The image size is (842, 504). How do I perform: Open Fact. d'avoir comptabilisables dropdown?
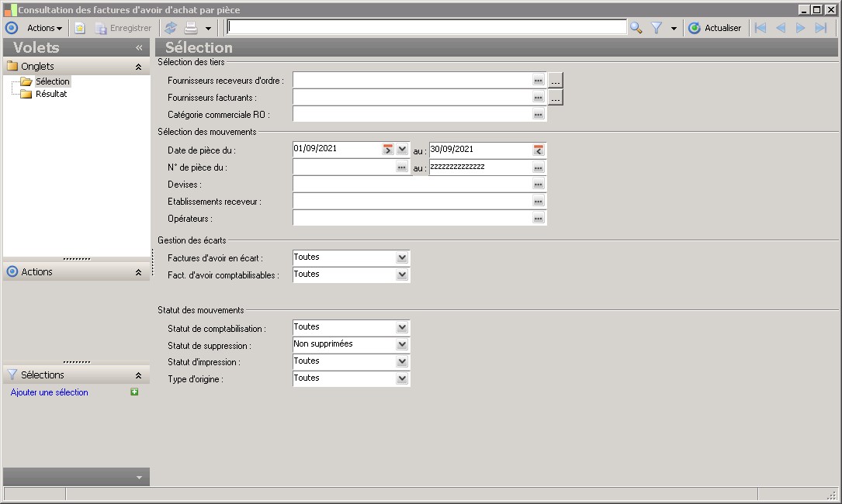[402, 274]
